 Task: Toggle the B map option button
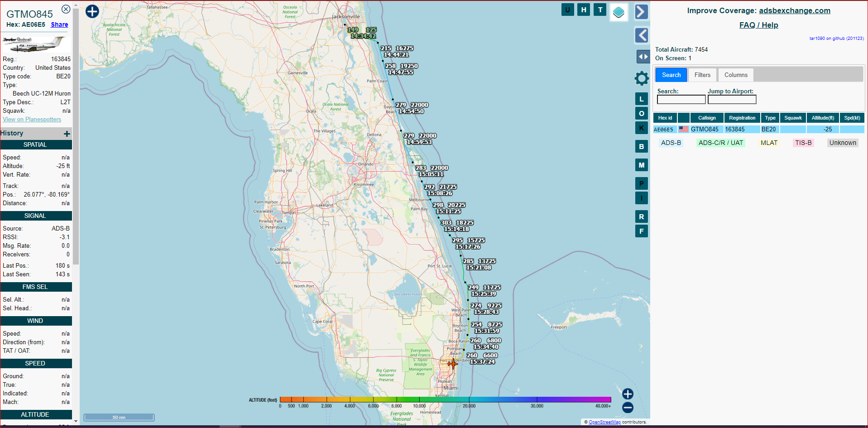641,146
